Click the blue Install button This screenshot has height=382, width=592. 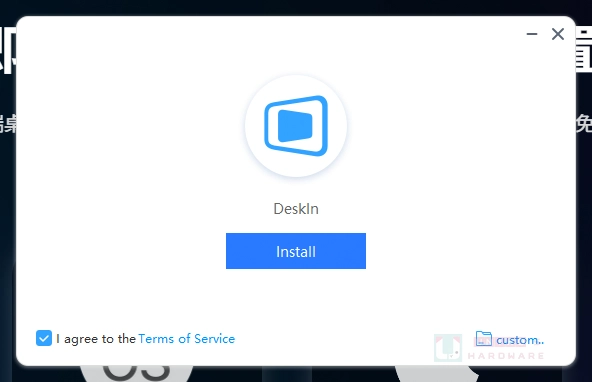[x=296, y=251]
